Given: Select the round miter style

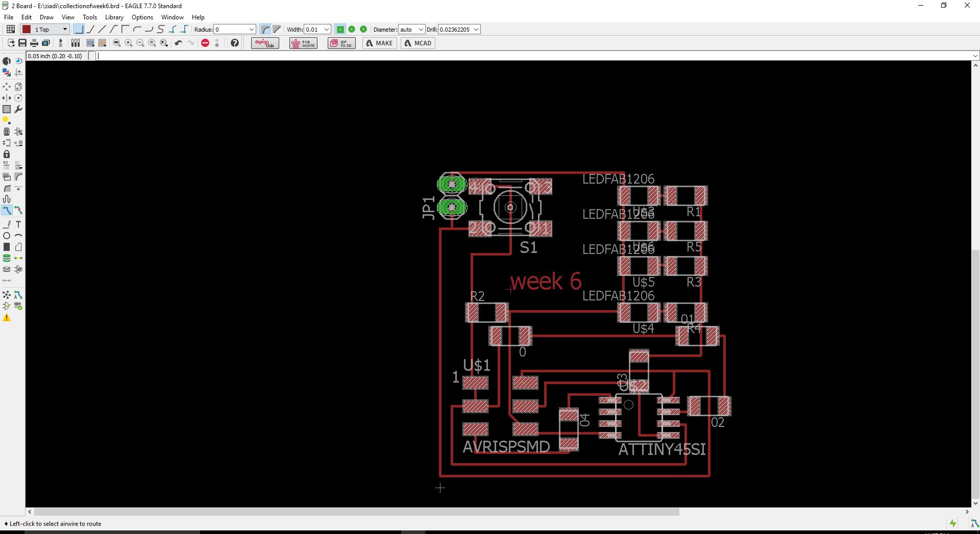Looking at the screenshot, I should (265, 30).
